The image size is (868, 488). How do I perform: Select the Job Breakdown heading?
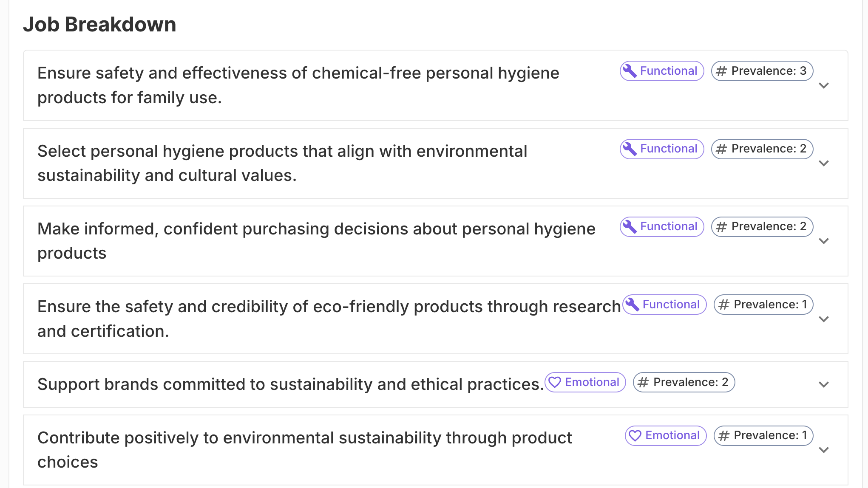(x=99, y=25)
